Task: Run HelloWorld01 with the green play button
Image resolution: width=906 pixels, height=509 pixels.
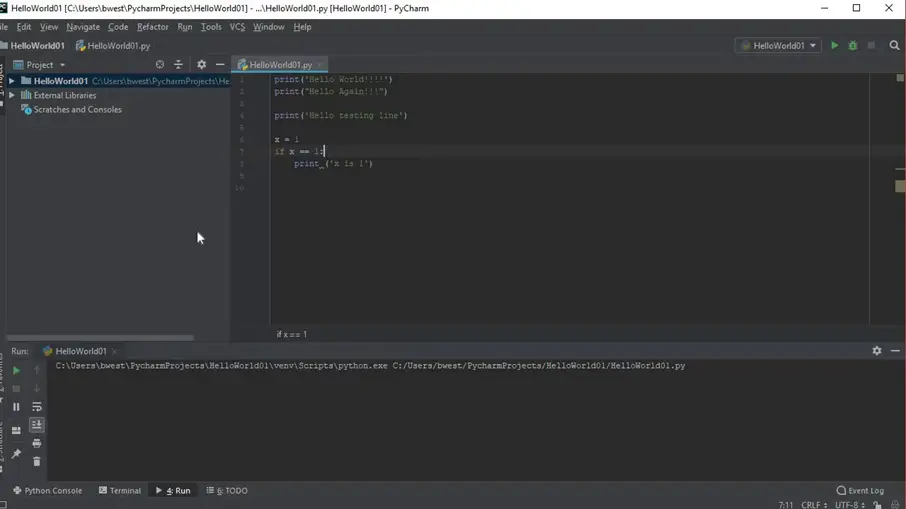Action: point(834,45)
